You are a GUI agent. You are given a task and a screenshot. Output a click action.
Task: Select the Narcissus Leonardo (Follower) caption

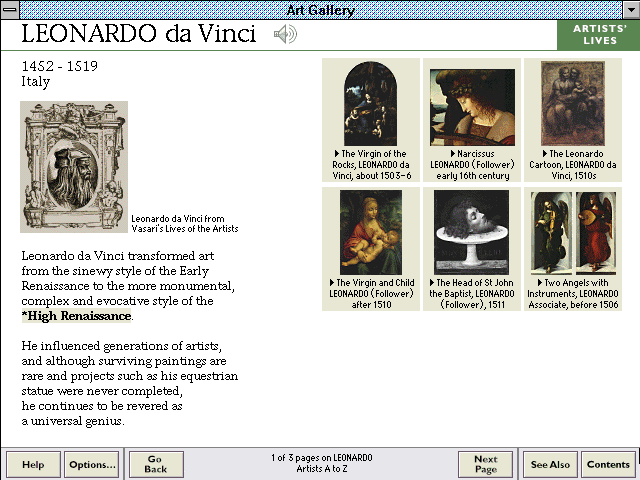pyautogui.click(x=472, y=165)
